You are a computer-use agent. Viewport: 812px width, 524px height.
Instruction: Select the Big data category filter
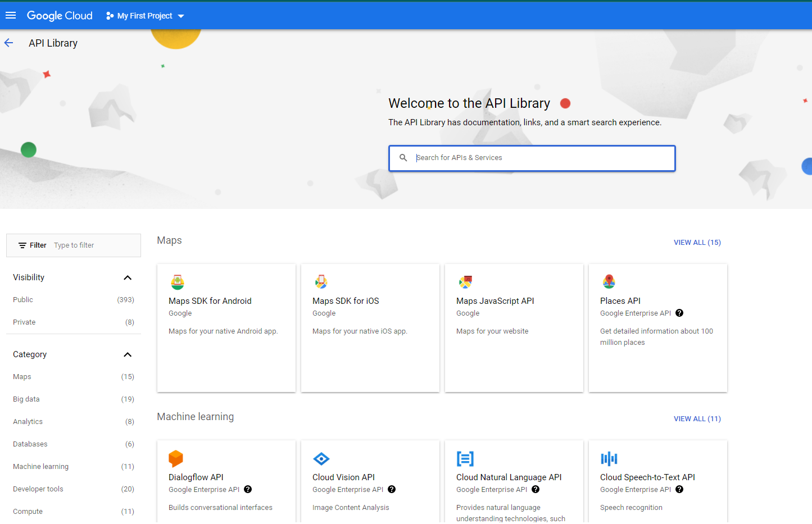26,399
